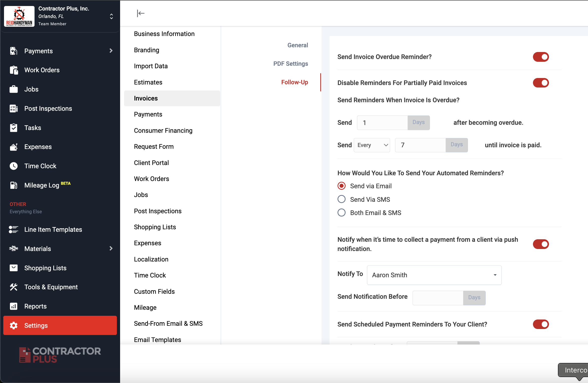
Task: Toggle Send Invoice Overdue Reminder switch
Action: (540, 57)
